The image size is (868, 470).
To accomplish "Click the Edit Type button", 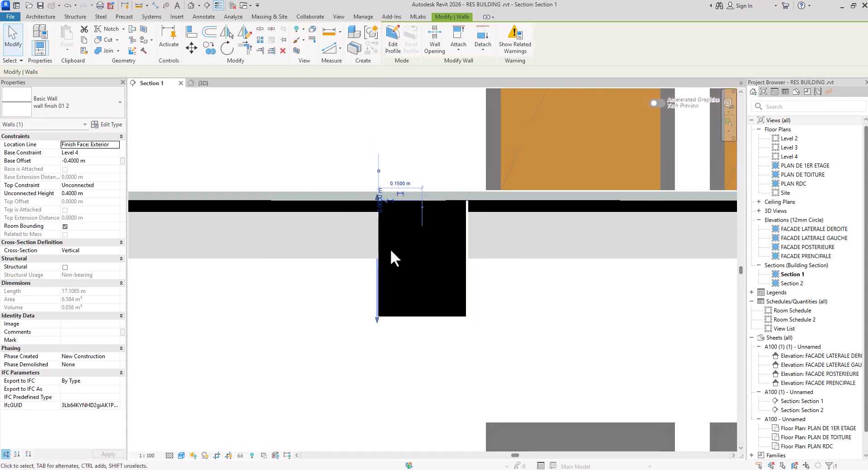I will (x=107, y=124).
